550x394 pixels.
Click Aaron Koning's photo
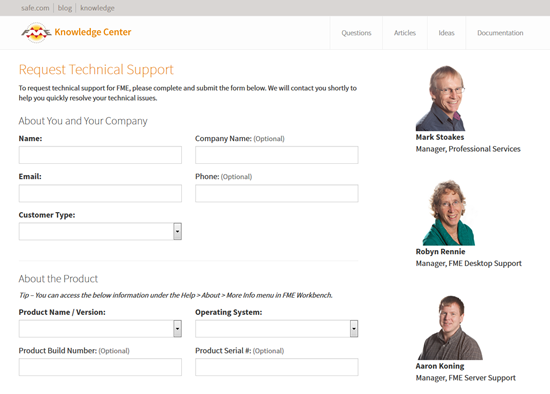point(450,327)
